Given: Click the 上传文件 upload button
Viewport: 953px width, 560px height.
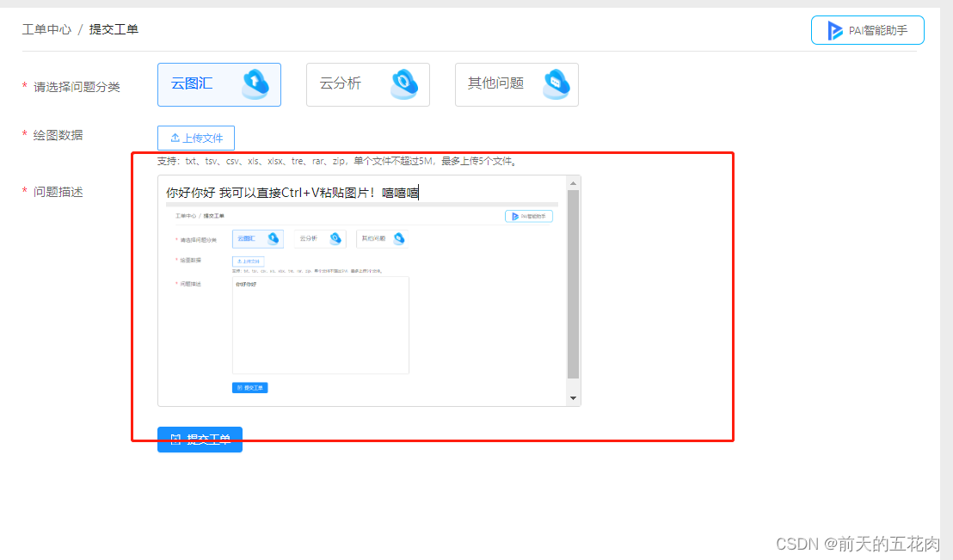Looking at the screenshot, I should [195, 138].
